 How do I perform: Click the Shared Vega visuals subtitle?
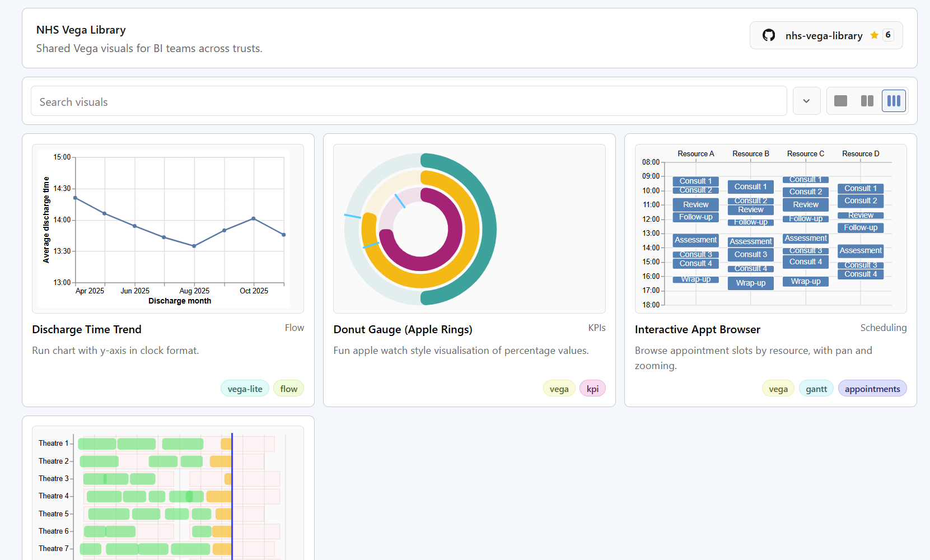click(x=149, y=48)
